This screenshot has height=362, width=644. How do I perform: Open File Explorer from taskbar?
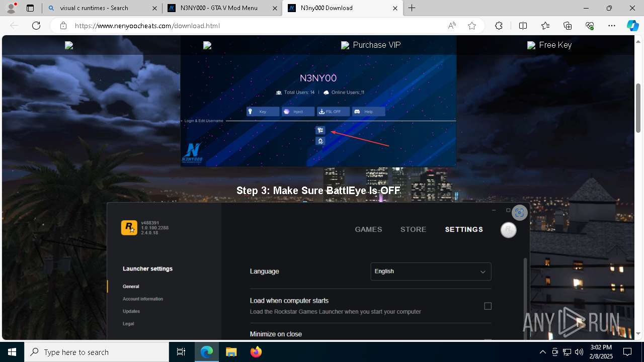(231, 352)
